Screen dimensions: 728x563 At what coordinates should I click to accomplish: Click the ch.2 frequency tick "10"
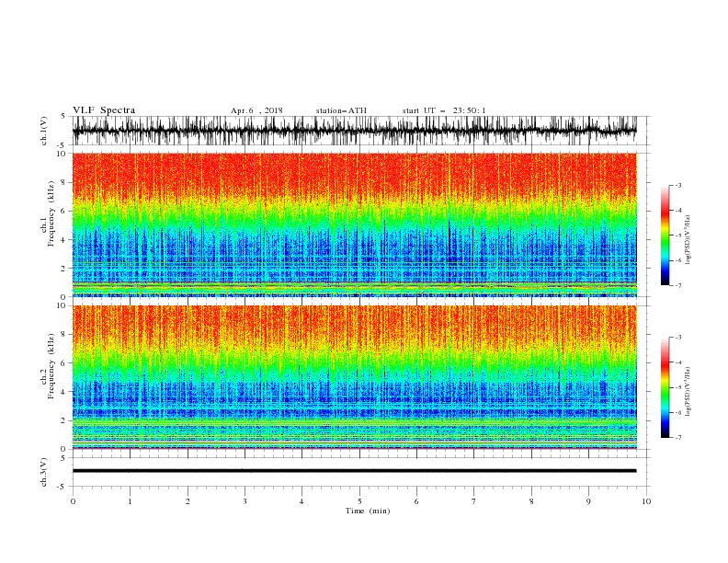62,305
